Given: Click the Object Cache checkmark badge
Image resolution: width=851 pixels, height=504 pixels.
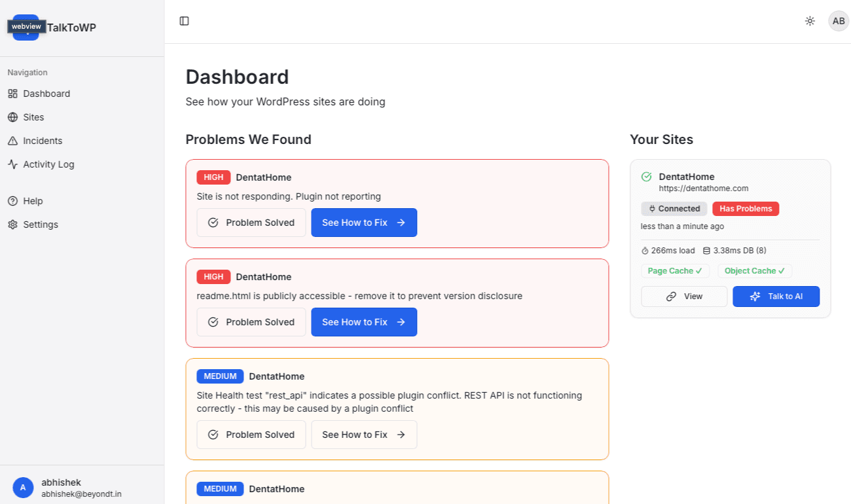Looking at the screenshot, I should click(755, 270).
